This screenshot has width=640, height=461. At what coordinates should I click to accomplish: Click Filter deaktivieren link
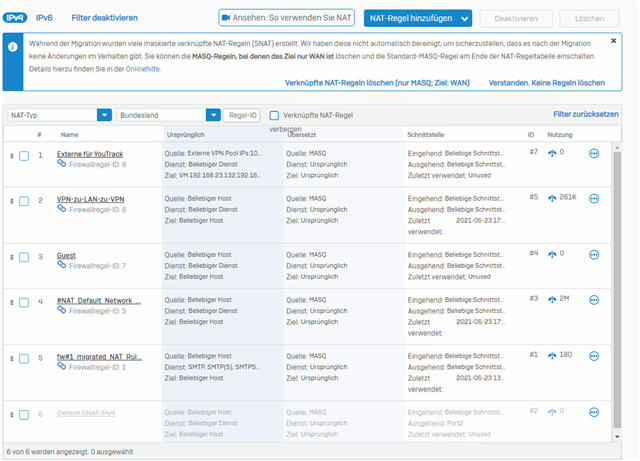coord(104,18)
